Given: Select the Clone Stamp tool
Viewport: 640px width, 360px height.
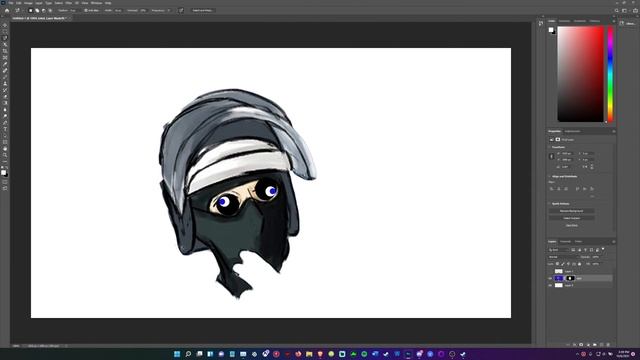Looking at the screenshot, I should (5, 84).
